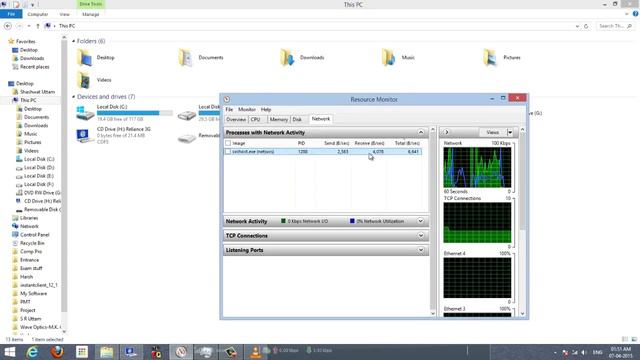
Task: Open the address bar history dropdown
Action: [577, 26]
